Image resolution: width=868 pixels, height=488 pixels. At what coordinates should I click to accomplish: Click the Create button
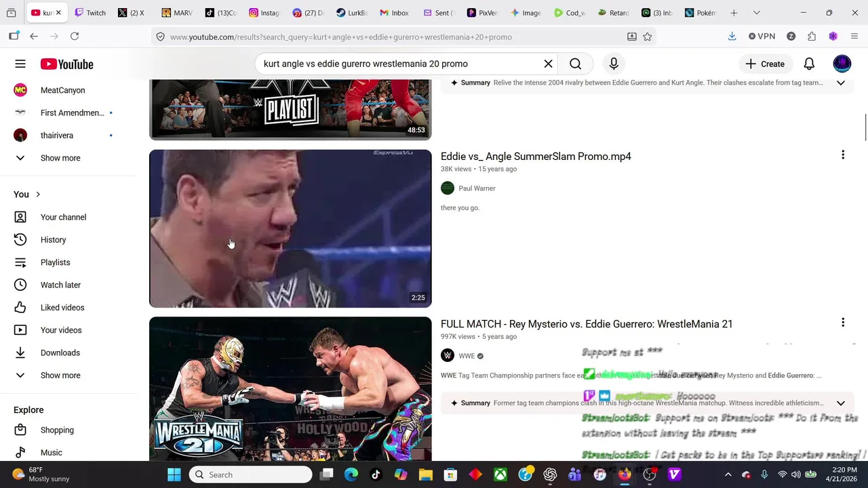pos(765,64)
